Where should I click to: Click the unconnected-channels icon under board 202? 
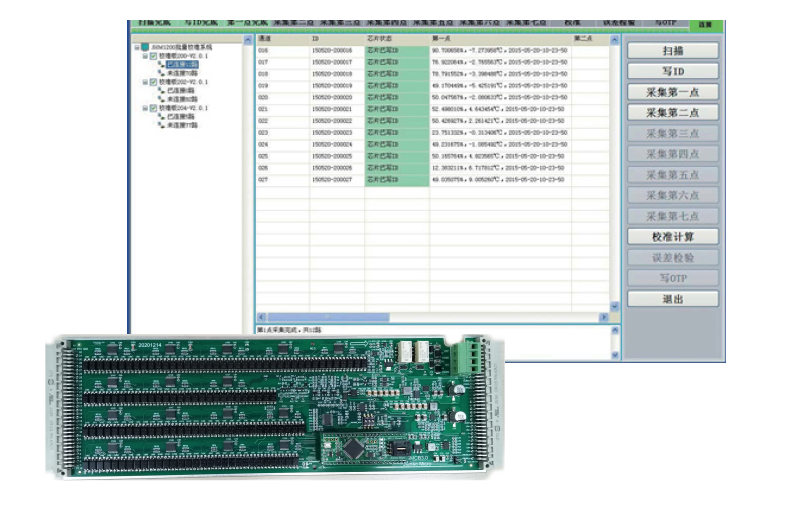click(x=161, y=98)
